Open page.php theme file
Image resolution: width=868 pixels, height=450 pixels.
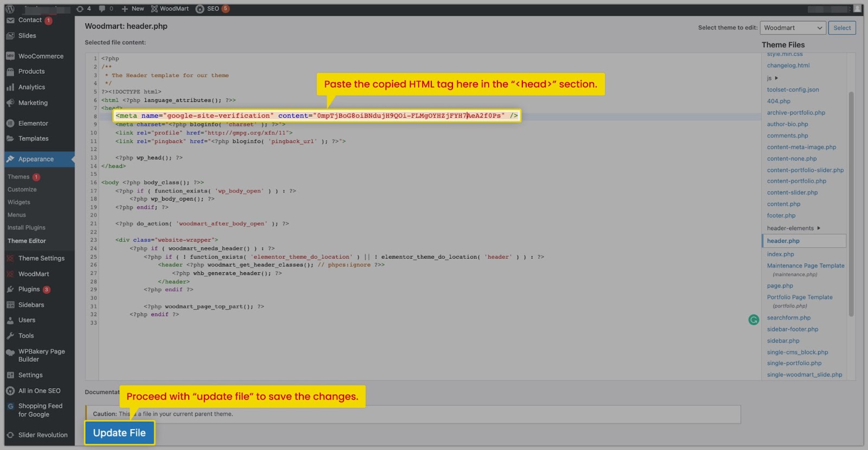(x=780, y=286)
